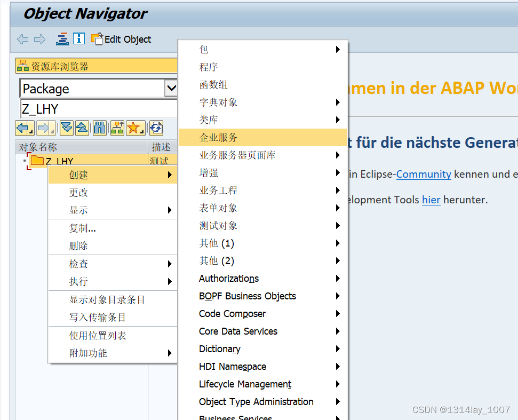Open the 包 submenu
The image size is (518, 420).
click(x=262, y=49)
